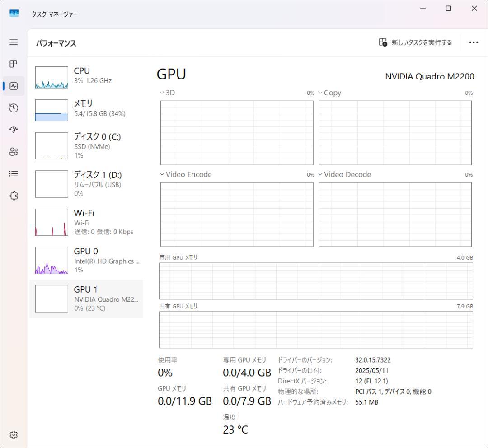This screenshot has height=448, width=488.
Task: View the Startup apps page
Action: pos(14,130)
